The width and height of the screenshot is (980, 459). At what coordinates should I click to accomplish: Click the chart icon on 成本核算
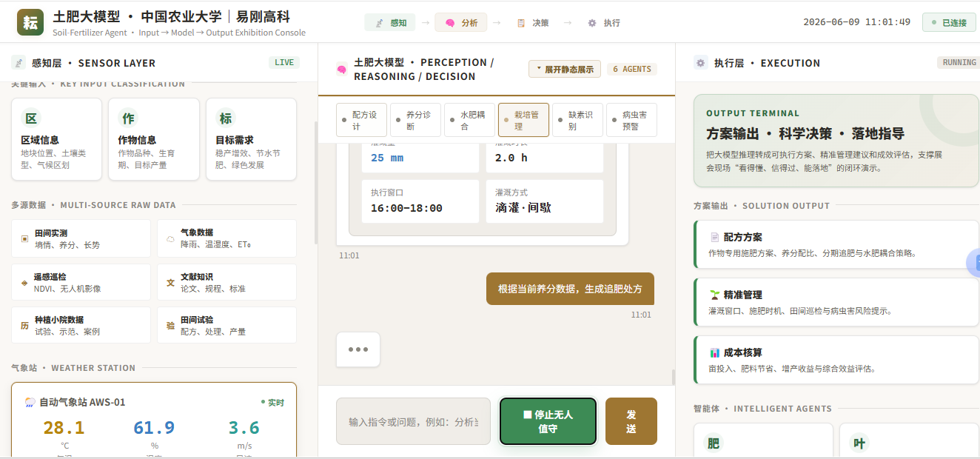point(714,352)
